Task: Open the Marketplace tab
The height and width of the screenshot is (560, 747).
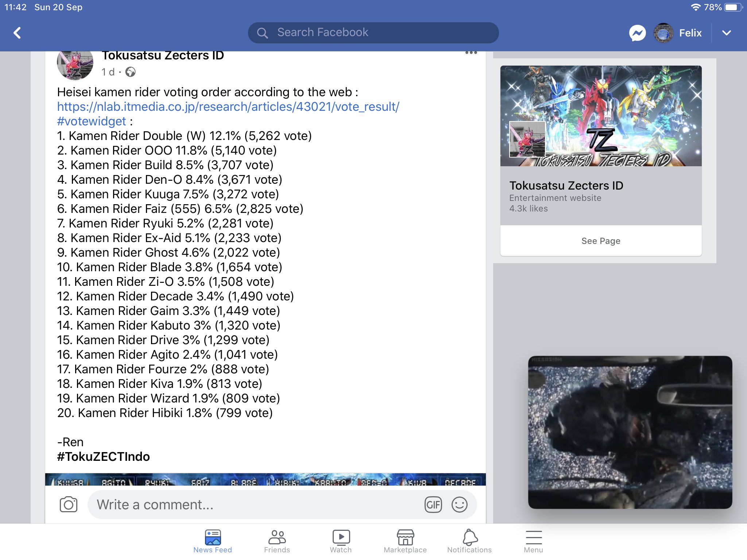Action: [x=405, y=541]
